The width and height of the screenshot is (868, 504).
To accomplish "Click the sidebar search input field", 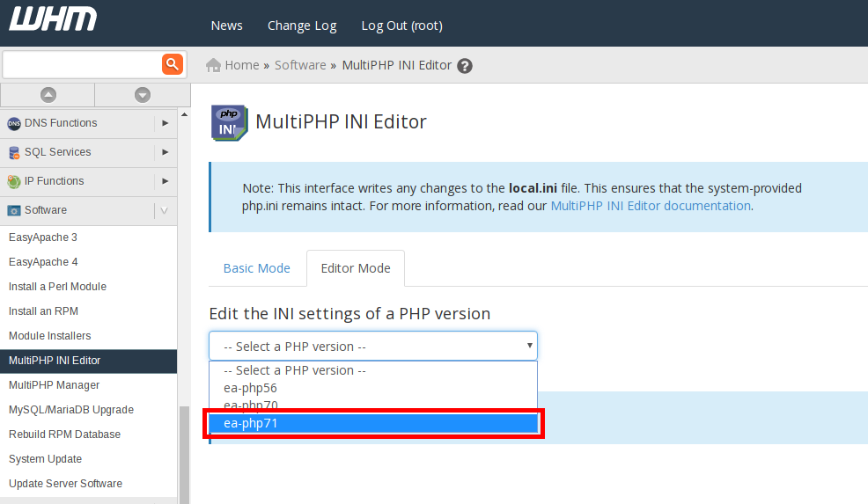I will click(x=82, y=64).
